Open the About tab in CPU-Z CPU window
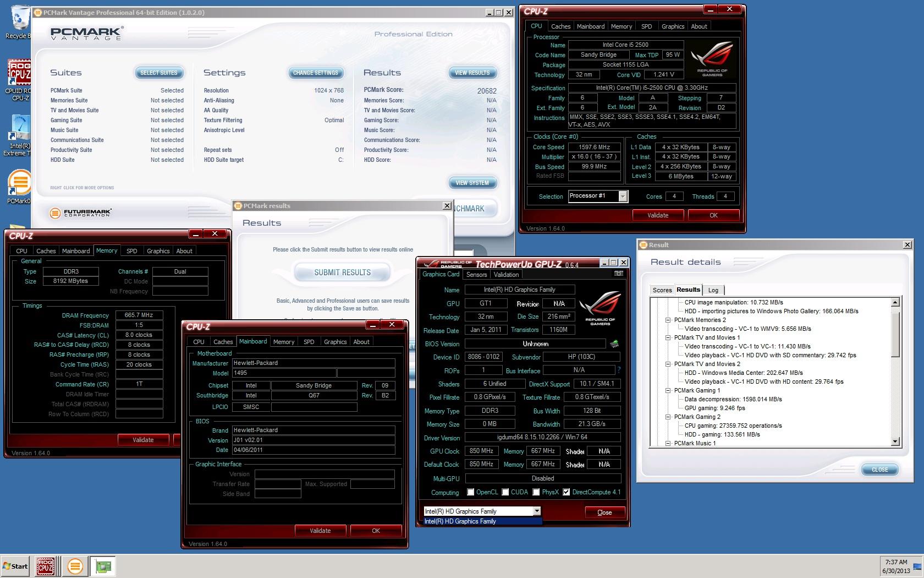The height and width of the screenshot is (578, 924). pos(699,26)
